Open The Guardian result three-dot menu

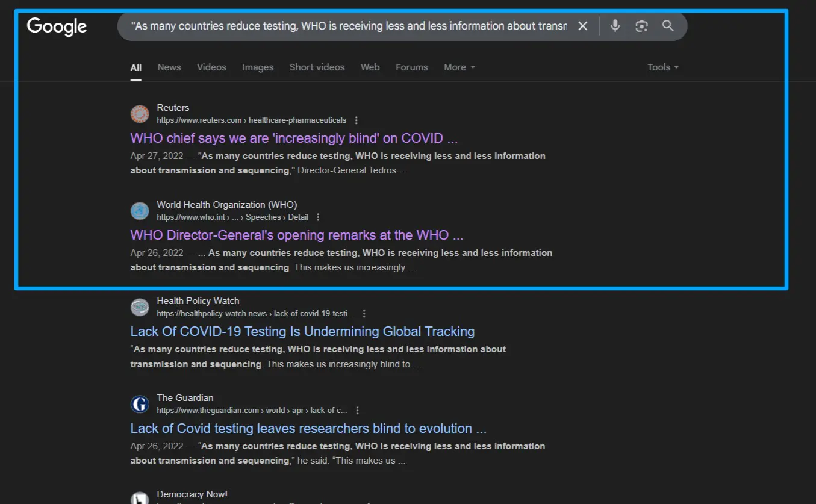point(357,411)
